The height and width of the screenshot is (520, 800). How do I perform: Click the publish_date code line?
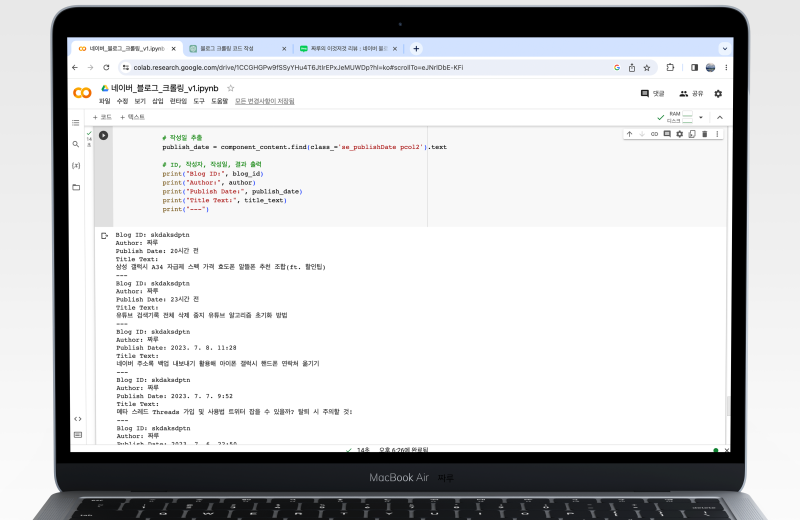[x=305, y=147]
